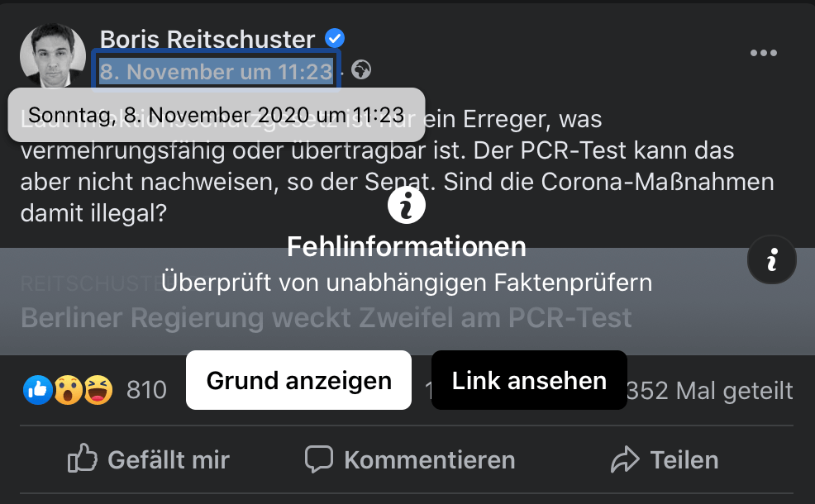The width and height of the screenshot is (815, 504).
Task: Open the Boris Reitschuster profile name link
Action: pos(207,39)
